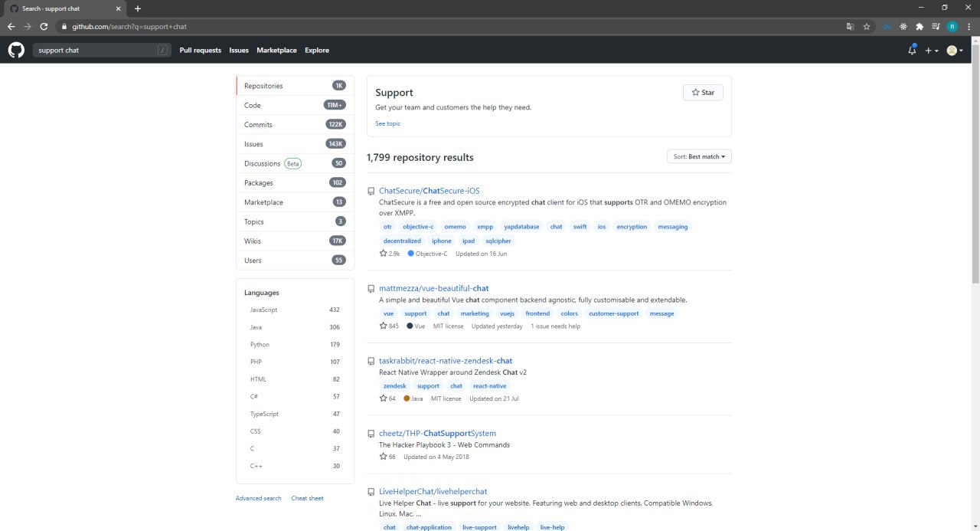Screen dimensions: 980x531
Task: Open the browser extensions puzzle icon
Action: click(920, 26)
